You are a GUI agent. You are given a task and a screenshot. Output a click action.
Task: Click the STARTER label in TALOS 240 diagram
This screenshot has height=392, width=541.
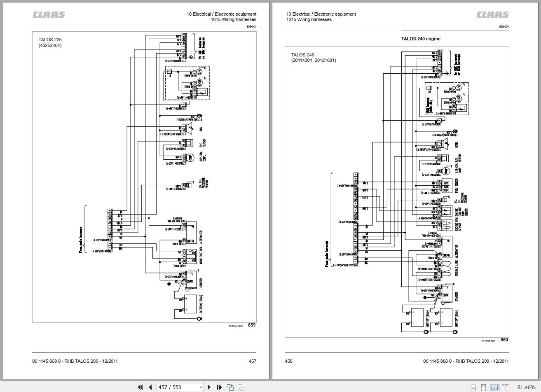[457, 296]
